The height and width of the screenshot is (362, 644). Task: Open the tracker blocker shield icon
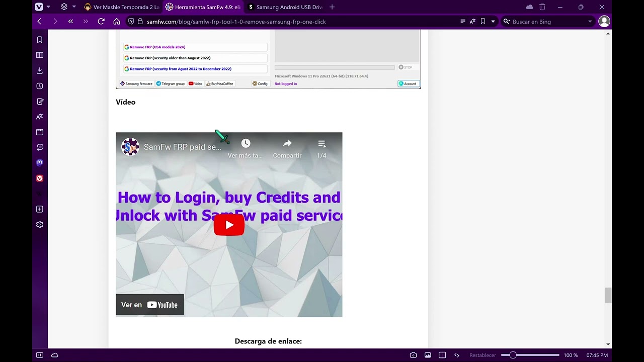pos(131,22)
